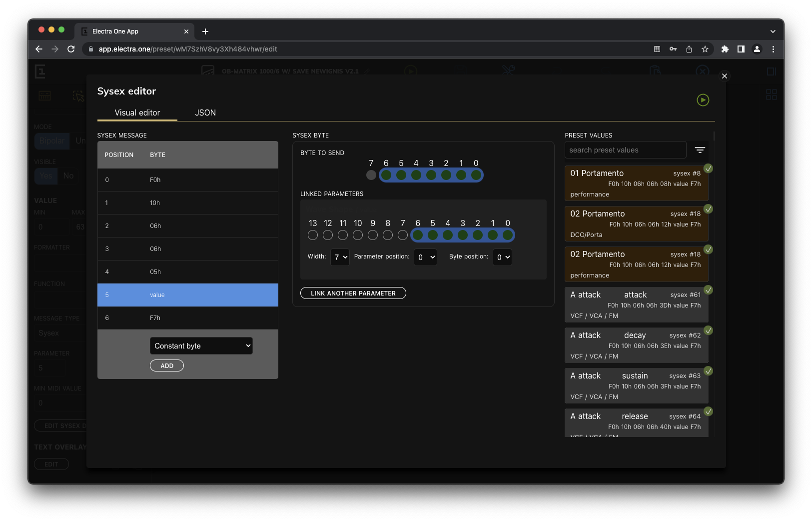Toggle bit 7 in Linked Parameters row
Image resolution: width=812 pixels, height=521 pixels.
403,235
